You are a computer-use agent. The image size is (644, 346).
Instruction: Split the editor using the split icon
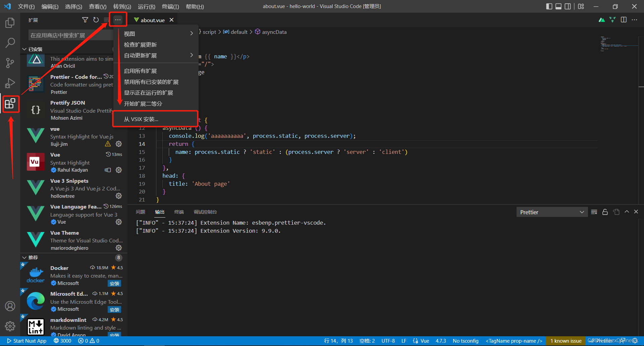624,20
